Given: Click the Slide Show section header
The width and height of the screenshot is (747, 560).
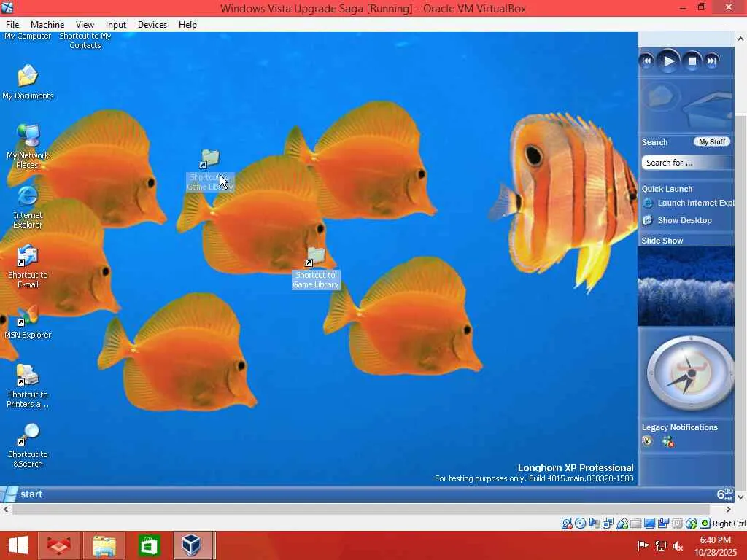Looking at the screenshot, I should click(662, 241).
